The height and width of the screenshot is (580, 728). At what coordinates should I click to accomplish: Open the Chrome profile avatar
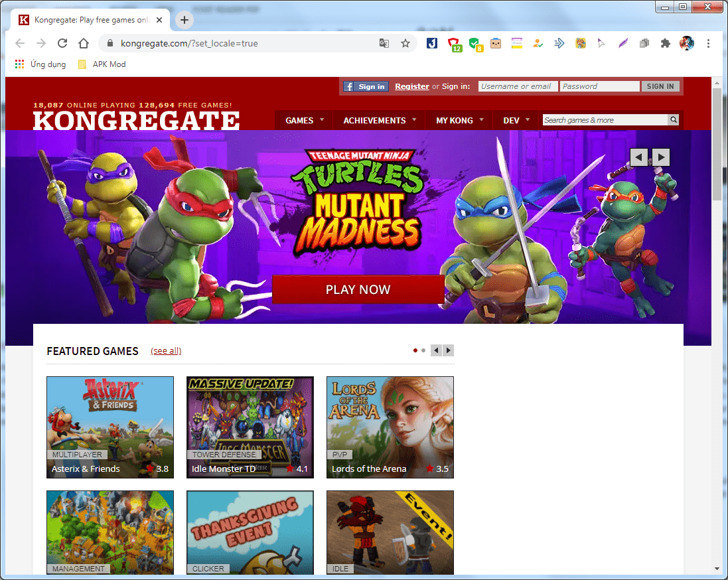pos(687,43)
